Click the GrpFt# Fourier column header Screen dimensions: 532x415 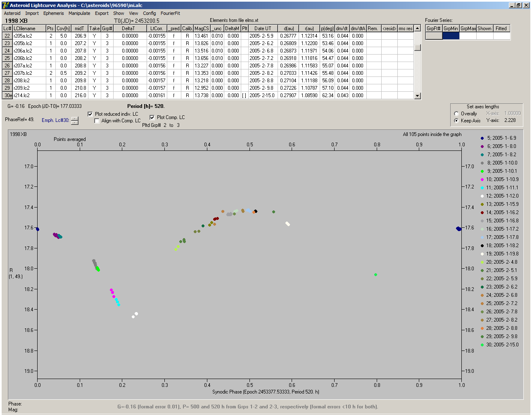434,29
